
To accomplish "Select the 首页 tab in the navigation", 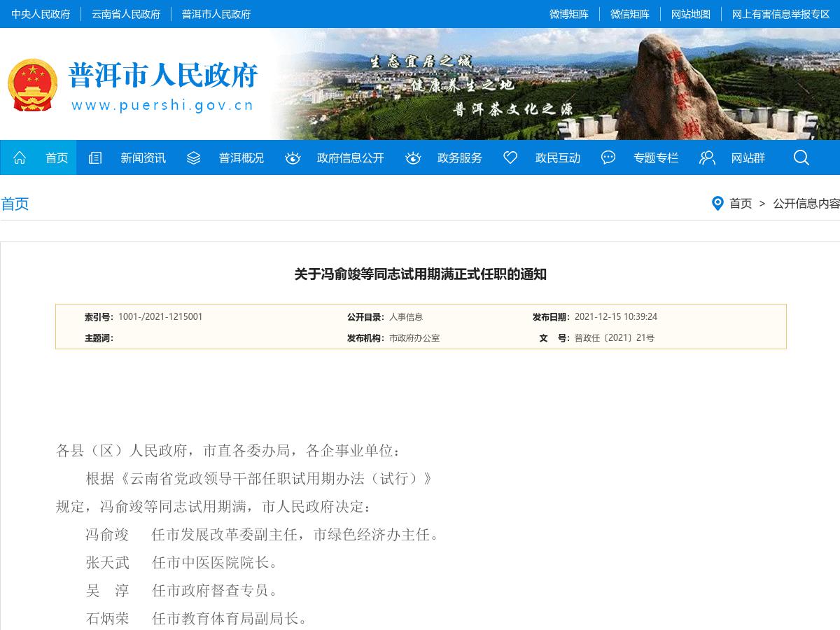I will (57, 157).
